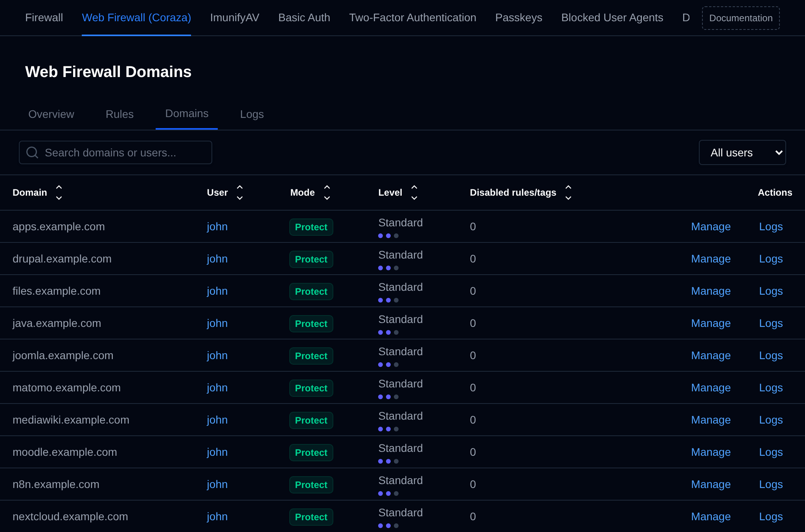
Task: Manage moodle.example.com domain
Action: pos(711,452)
